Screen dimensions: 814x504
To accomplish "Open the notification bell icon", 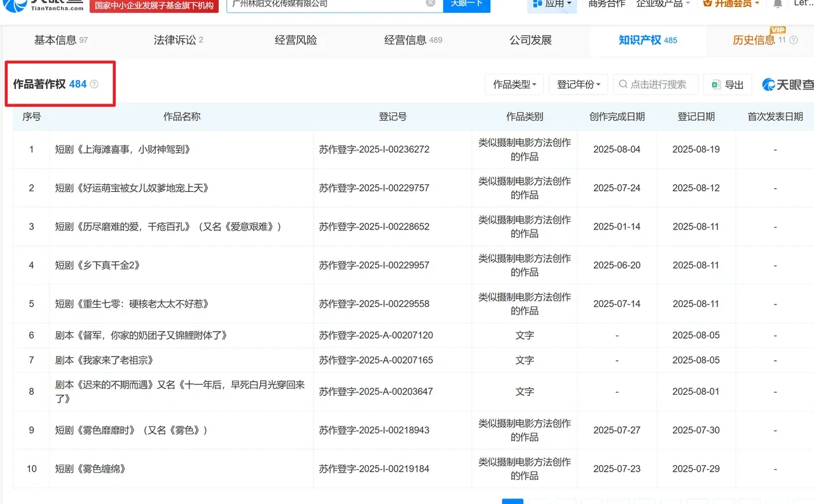I will 777,4.
